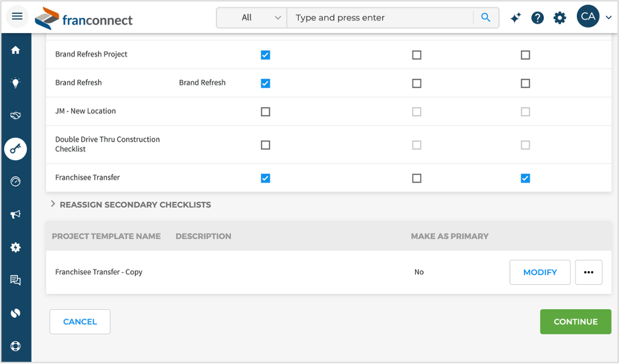Click the search magnifier icon
This screenshot has width=619, height=364.
[x=486, y=18]
